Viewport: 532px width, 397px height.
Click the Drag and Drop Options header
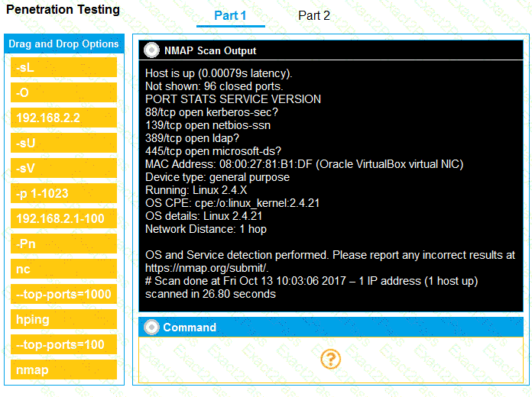pos(64,44)
